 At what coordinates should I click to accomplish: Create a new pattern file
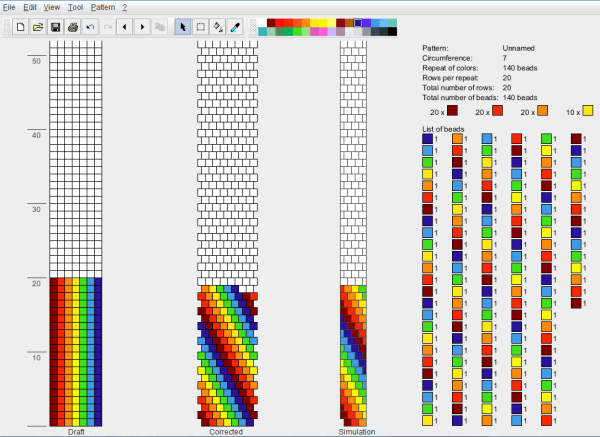pyautogui.click(x=21, y=26)
